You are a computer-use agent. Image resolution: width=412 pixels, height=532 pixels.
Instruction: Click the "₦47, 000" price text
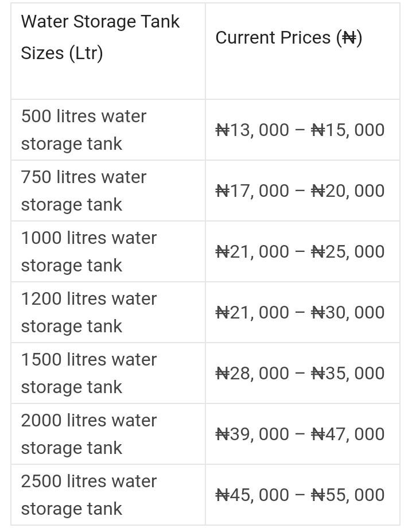[x=348, y=434]
